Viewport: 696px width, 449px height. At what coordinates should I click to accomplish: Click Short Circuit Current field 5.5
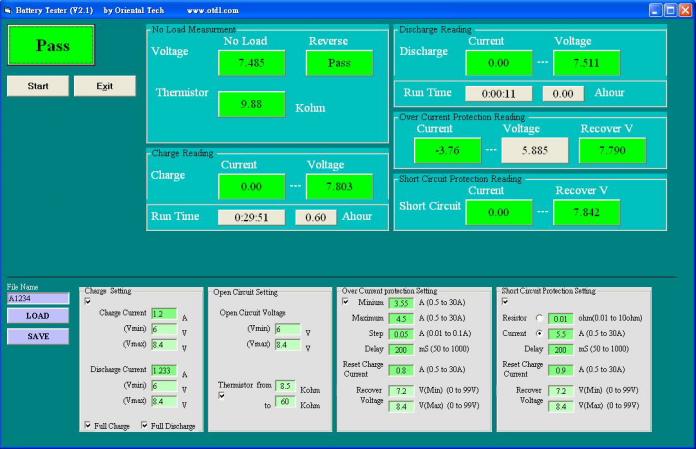click(561, 334)
